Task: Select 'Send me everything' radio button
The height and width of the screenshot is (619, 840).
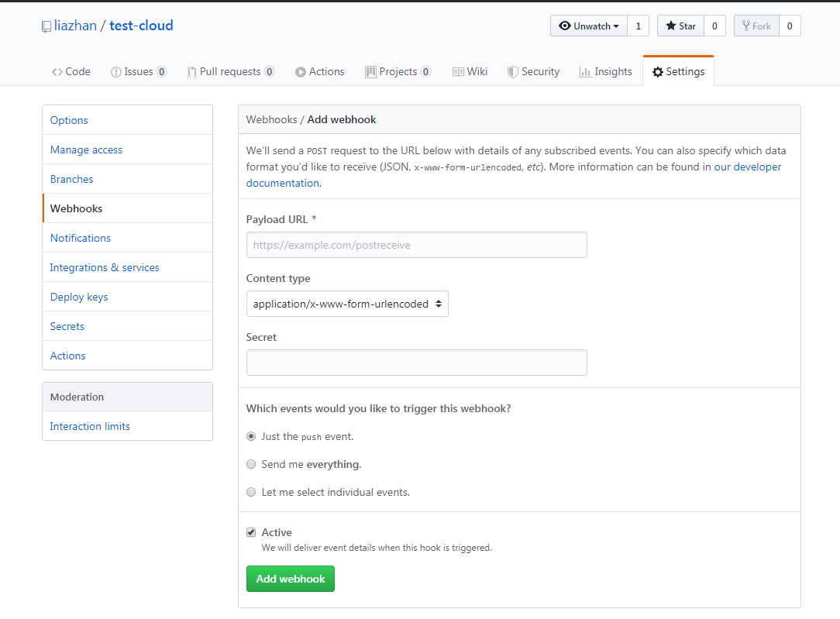Action: click(x=251, y=464)
